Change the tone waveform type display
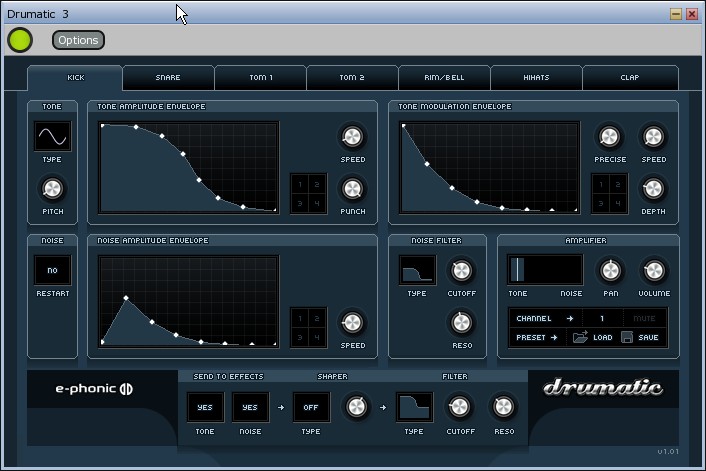 click(53, 136)
